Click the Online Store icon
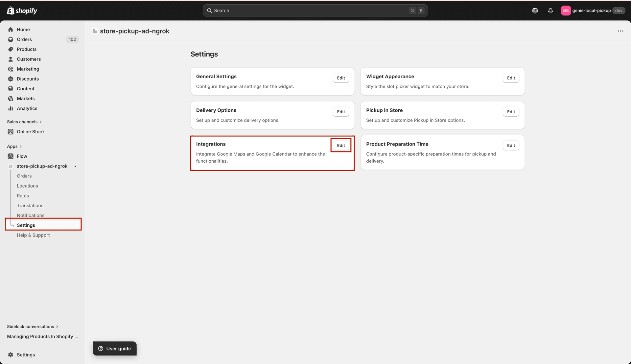 (x=11, y=131)
